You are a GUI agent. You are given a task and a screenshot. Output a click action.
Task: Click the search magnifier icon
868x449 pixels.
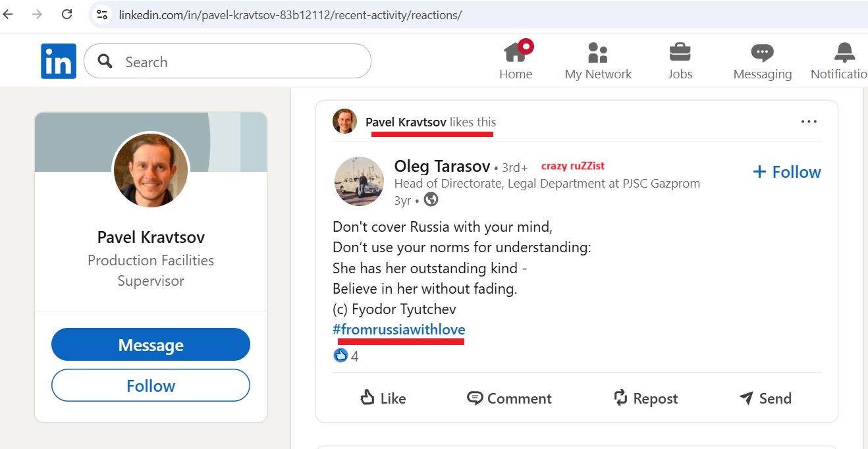click(104, 61)
